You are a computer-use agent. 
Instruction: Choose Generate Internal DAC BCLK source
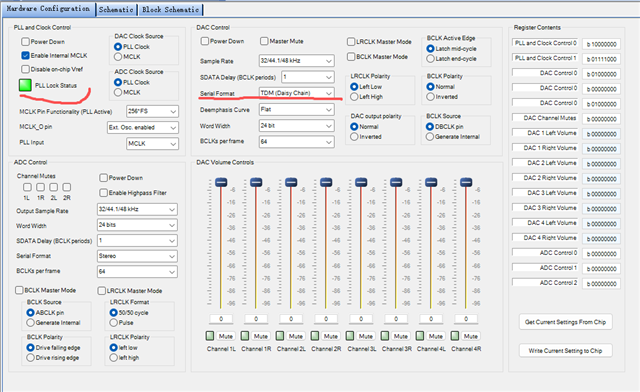click(430, 137)
